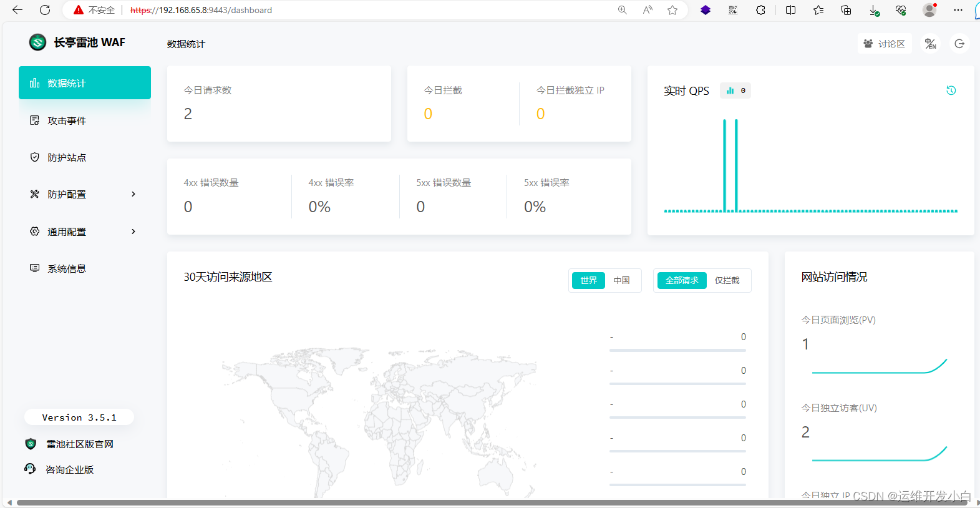Select the 中国 map toggle
Viewport: 980px width, 508px height.
[621, 280]
